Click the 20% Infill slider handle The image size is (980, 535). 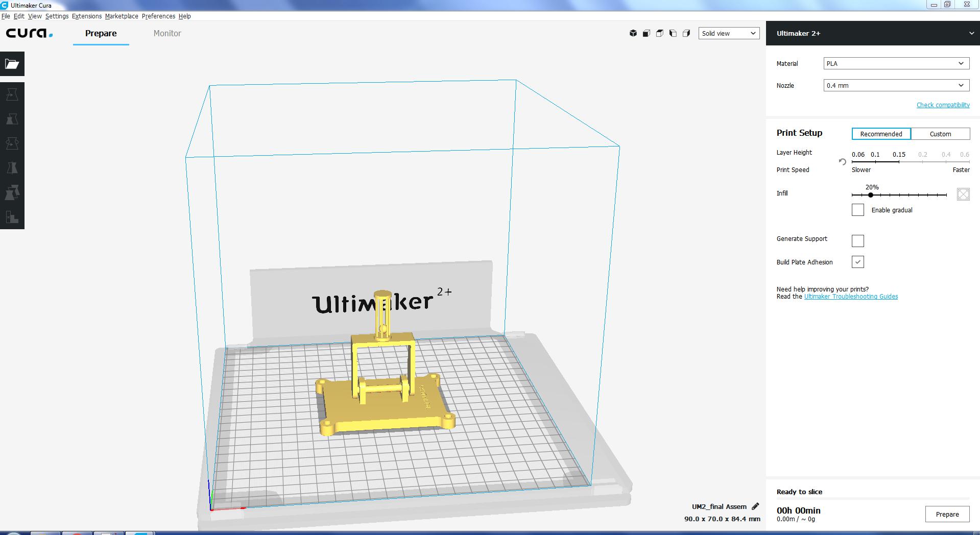pos(871,195)
